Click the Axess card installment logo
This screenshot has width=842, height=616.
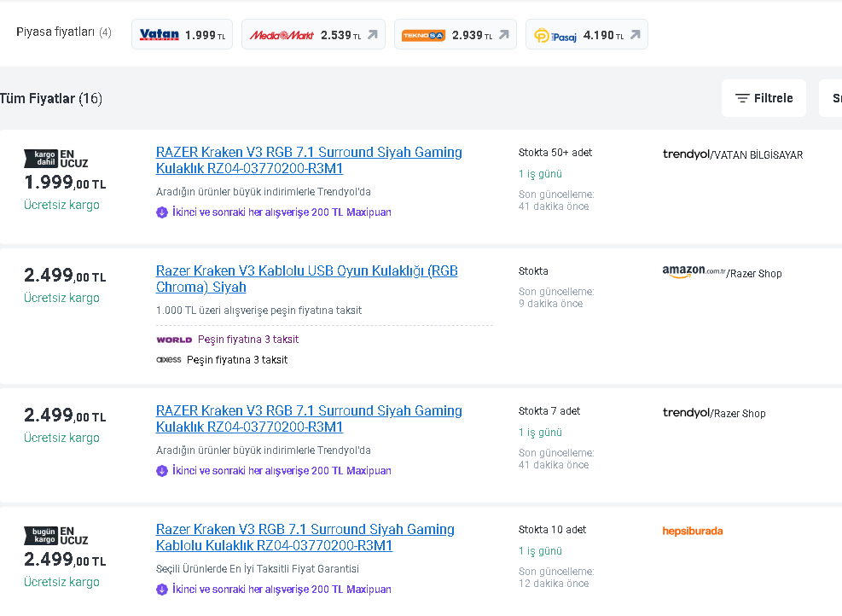click(x=169, y=360)
